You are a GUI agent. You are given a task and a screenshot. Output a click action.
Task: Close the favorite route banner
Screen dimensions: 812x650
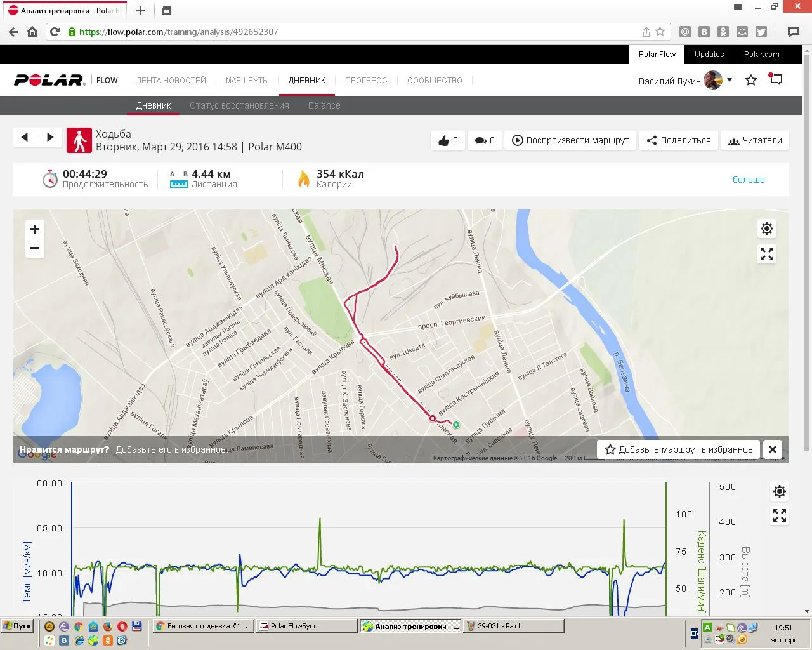pos(773,449)
